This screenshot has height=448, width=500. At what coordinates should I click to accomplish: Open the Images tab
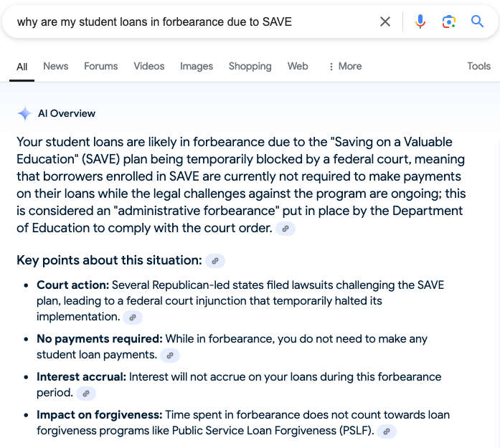click(x=197, y=66)
